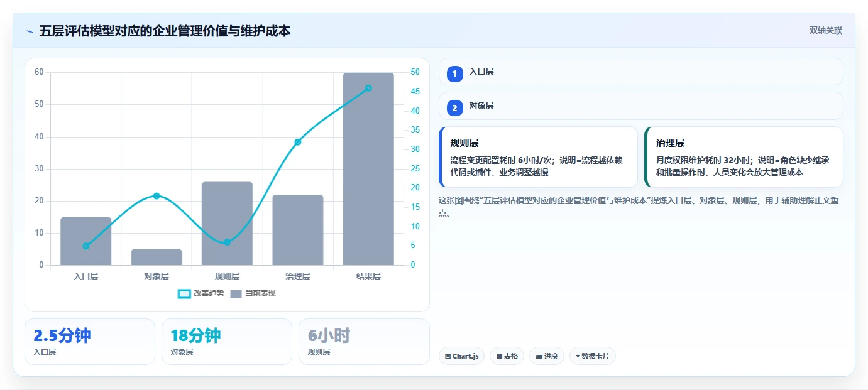Screen dimensions: 868x390
Task: Click the 双轴关联 label in the header
Action: (x=825, y=31)
